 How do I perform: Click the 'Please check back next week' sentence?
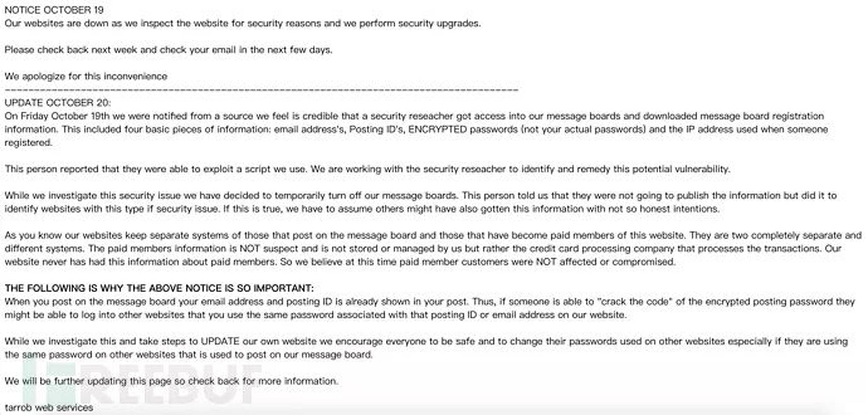(168, 50)
